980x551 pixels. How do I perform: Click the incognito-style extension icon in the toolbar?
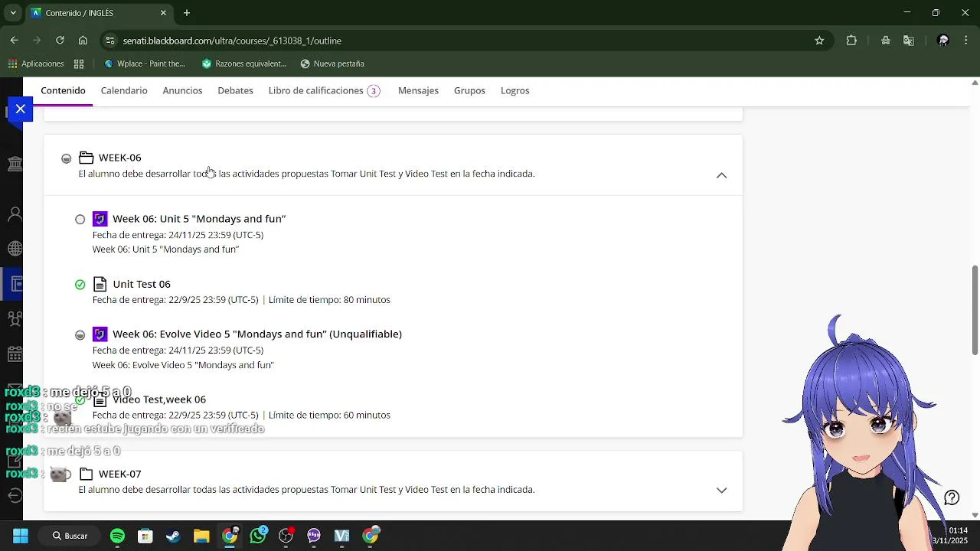coord(886,41)
